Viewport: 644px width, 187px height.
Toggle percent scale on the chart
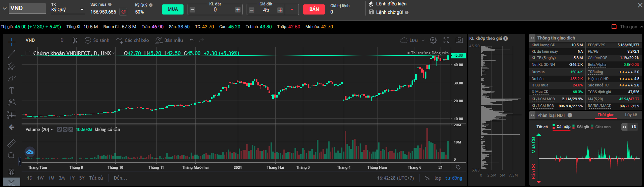click(427, 178)
